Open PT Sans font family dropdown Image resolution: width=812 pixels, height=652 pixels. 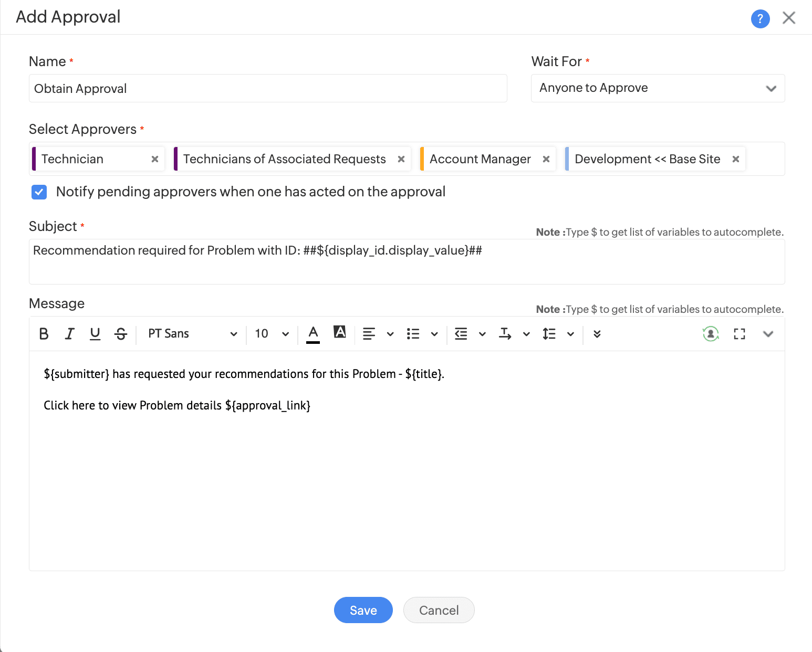click(x=192, y=334)
